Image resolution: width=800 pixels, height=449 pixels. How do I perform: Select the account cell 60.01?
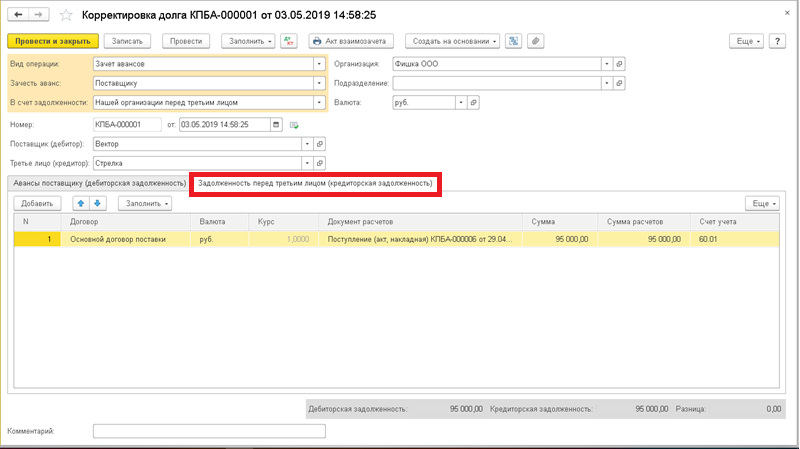coord(735,239)
